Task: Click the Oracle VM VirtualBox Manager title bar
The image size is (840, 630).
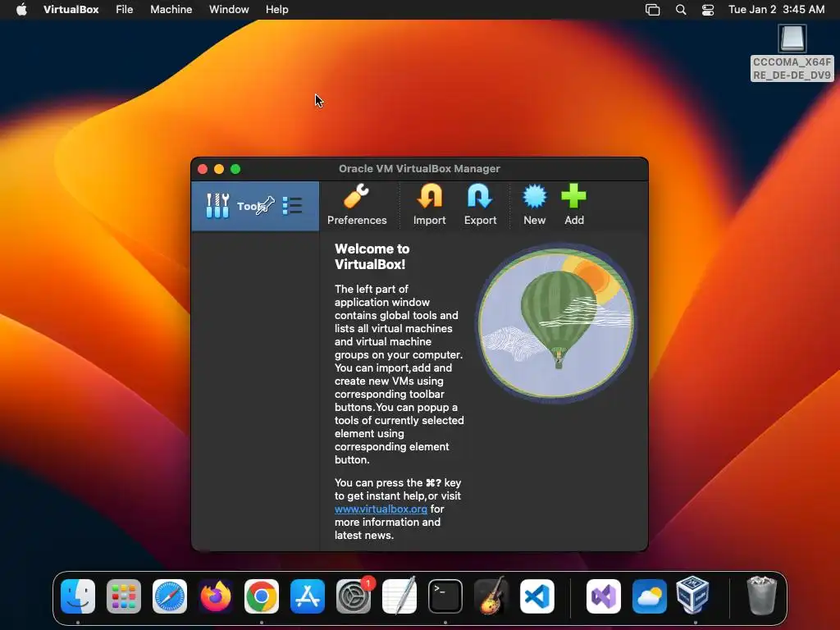Action: click(x=419, y=169)
